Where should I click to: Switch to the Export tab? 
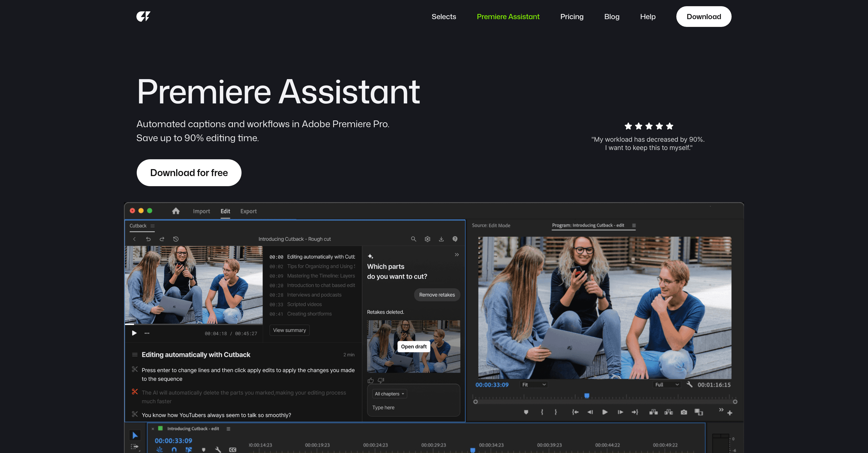(248, 211)
